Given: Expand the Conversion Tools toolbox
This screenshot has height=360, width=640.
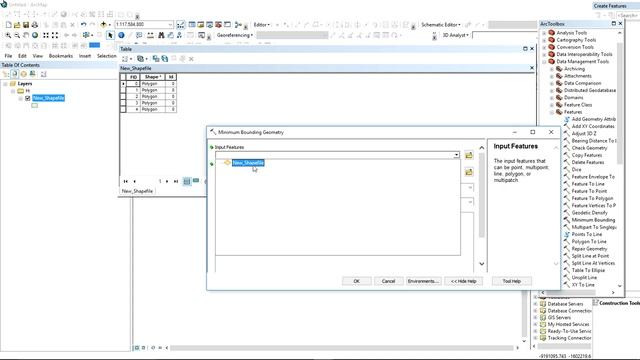Looking at the screenshot, I should click(544, 47).
